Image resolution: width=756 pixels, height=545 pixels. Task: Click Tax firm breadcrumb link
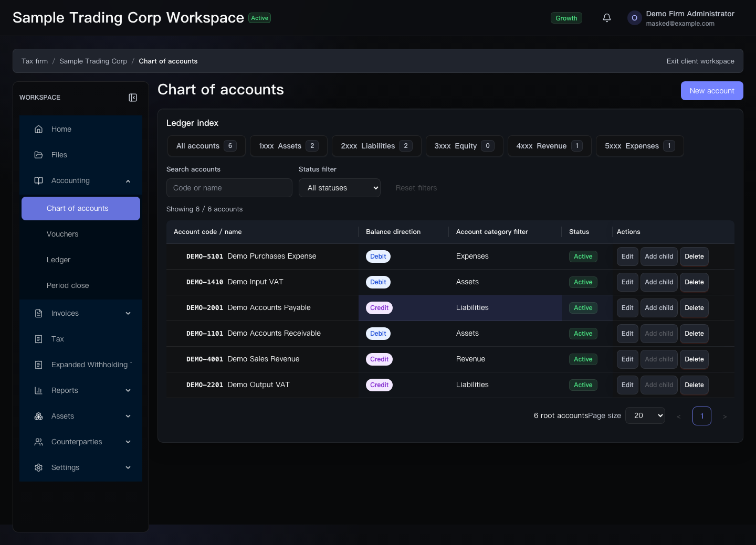[x=35, y=61]
